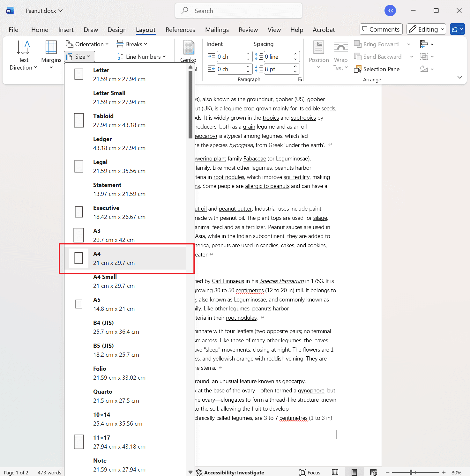Viewport: 470px width, 476px height.
Task: Select A4 paper size
Action: [126, 258]
